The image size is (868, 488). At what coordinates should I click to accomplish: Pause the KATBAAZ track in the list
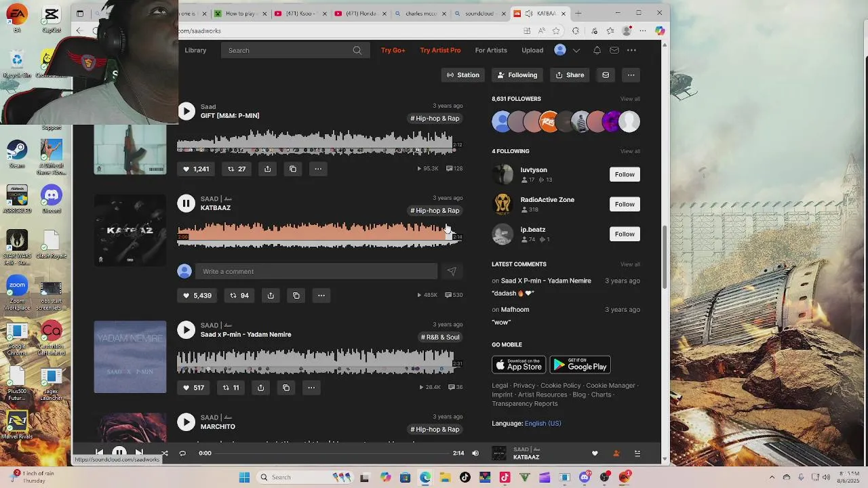(186, 203)
